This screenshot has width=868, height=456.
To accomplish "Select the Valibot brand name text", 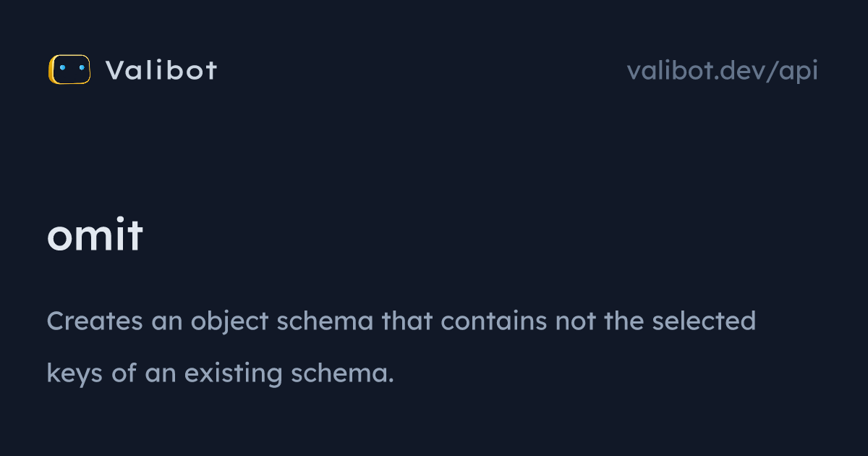I will click(x=161, y=70).
